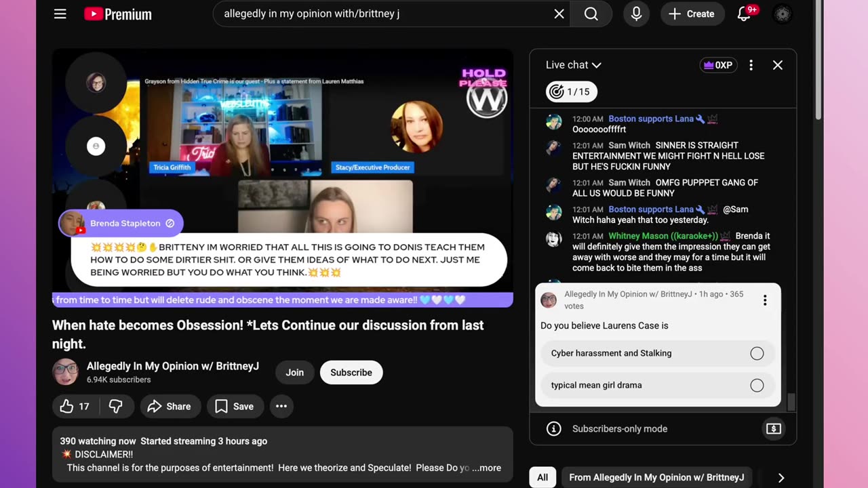Close the live chat panel
The height and width of the screenshot is (488, 868).
pyautogui.click(x=778, y=65)
